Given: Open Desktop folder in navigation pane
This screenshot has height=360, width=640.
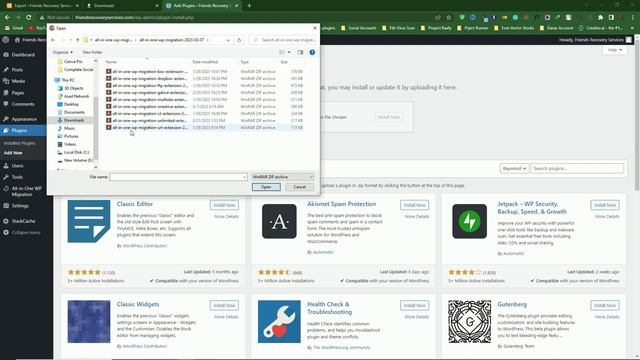Looking at the screenshot, I should click(71, 104).
